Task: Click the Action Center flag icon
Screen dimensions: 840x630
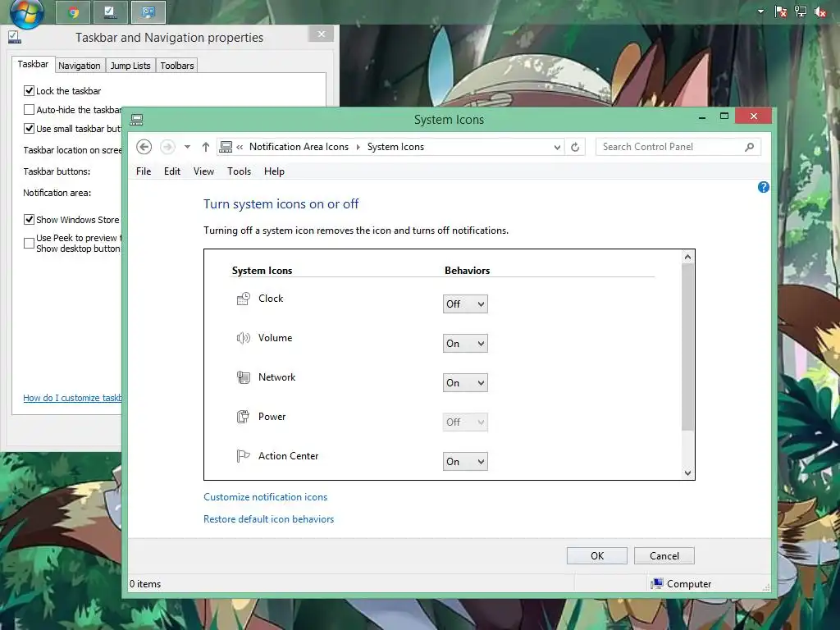Action: coord(243,456)
